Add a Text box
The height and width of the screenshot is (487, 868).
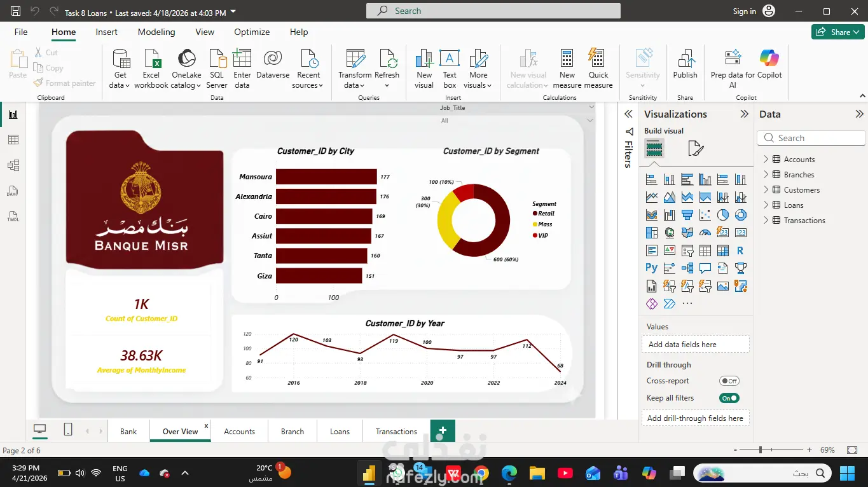(450, 69)
